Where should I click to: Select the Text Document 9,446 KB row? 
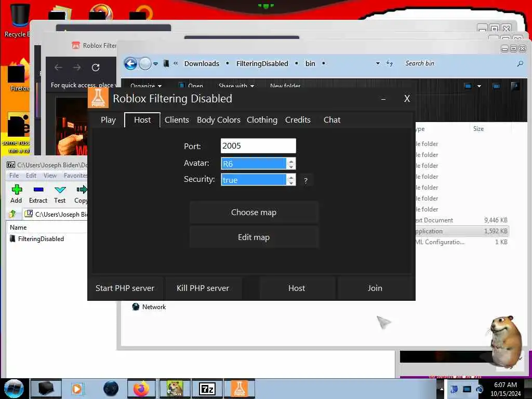[462, 220]
